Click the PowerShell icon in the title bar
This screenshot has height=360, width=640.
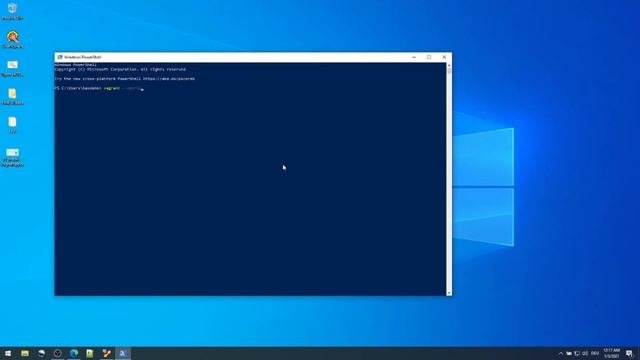pyautogui.click(x=60, y=57)
